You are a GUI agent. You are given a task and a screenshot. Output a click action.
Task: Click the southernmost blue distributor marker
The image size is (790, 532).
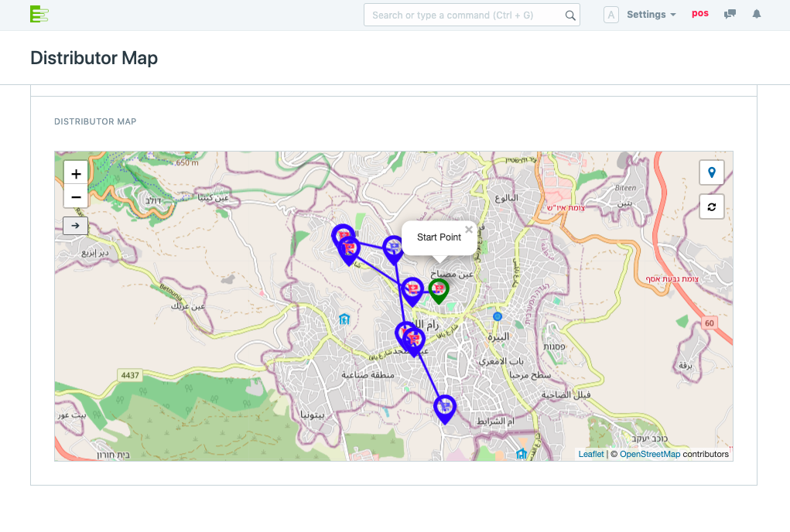pyautogui.click(x=444, y=408)
